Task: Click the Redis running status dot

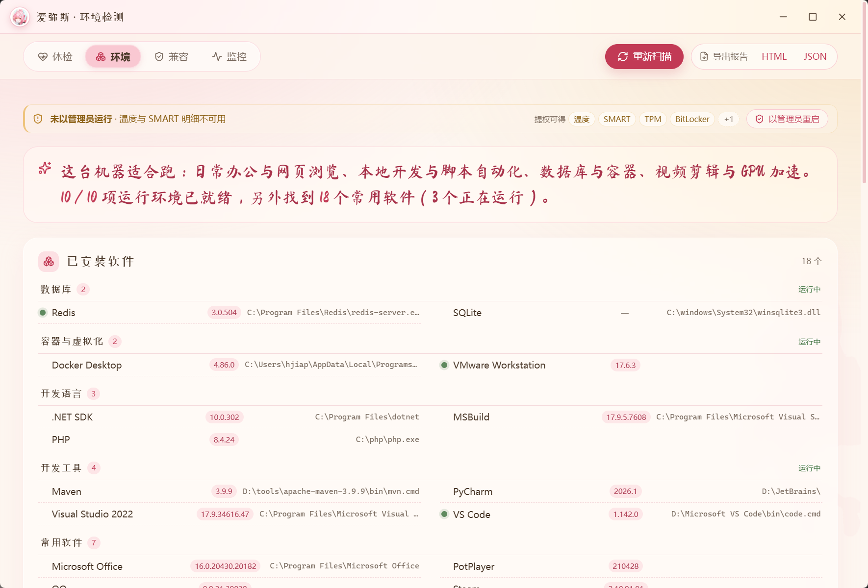Action: pyautogui.click(x=43, y=313)
